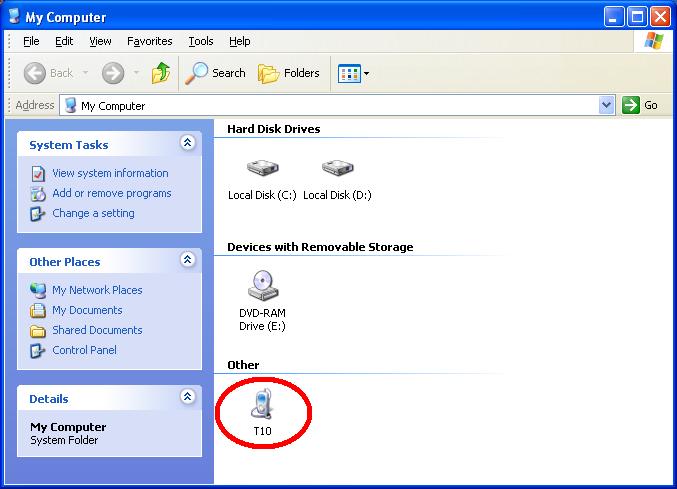Screen dimensions: 677x489
Task: Click View system information link
Action: (x=110, y=173)
